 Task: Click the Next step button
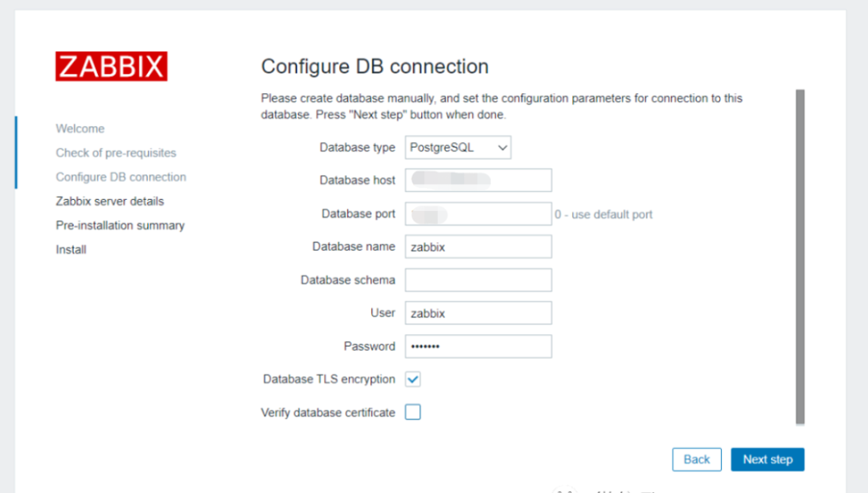click(x=767, y=459)
